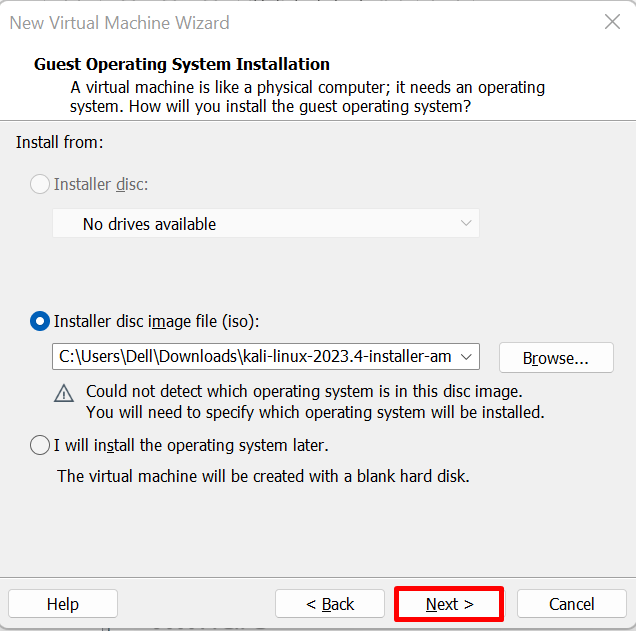Open Help for this wizard
636x631 pixels.
pyautogui.click(x=63, y=604)
